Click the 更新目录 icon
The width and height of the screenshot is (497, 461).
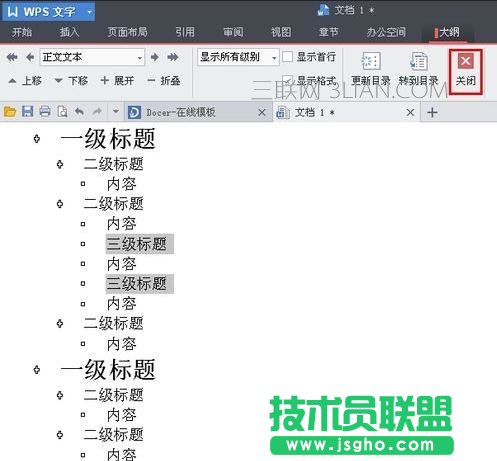coord(371,61)
